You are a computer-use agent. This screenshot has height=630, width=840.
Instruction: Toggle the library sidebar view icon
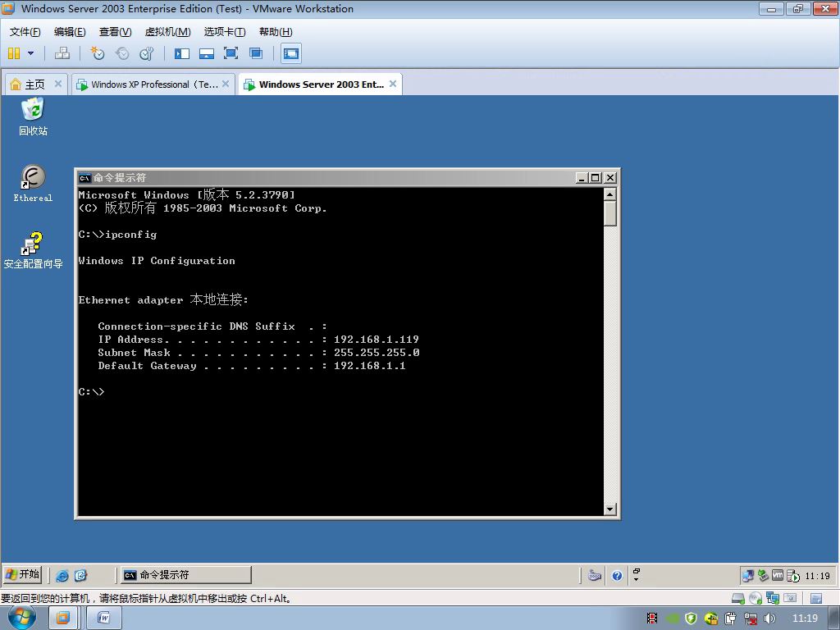coord(182,53)
